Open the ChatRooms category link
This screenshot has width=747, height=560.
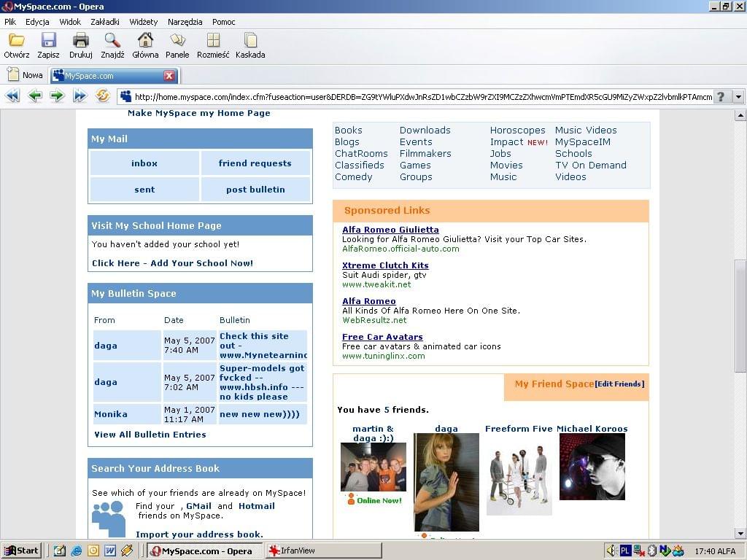[x=361, y=153]
